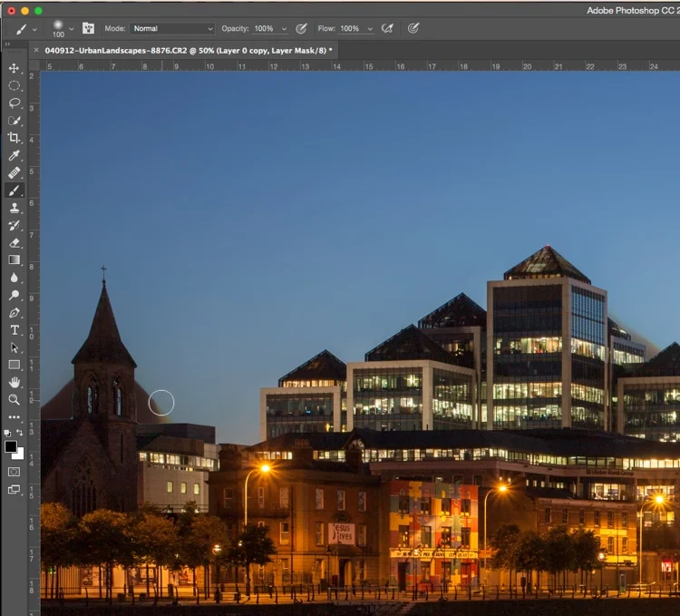
Task: Select the Move tool
Action: click(x=14, y=69)
